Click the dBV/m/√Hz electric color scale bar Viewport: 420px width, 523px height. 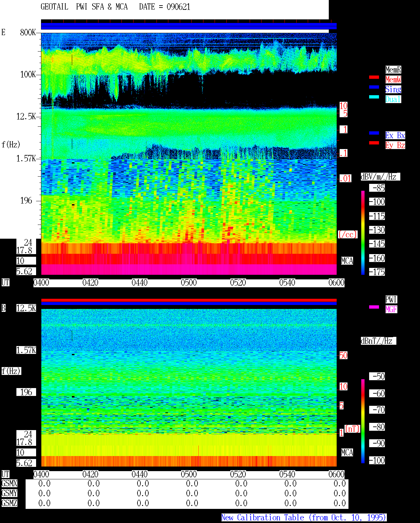click(363, 232)
